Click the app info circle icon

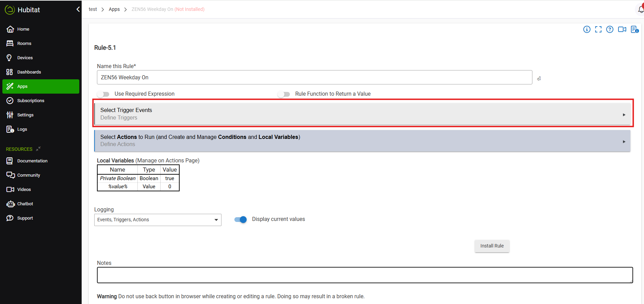coord(587,29)
